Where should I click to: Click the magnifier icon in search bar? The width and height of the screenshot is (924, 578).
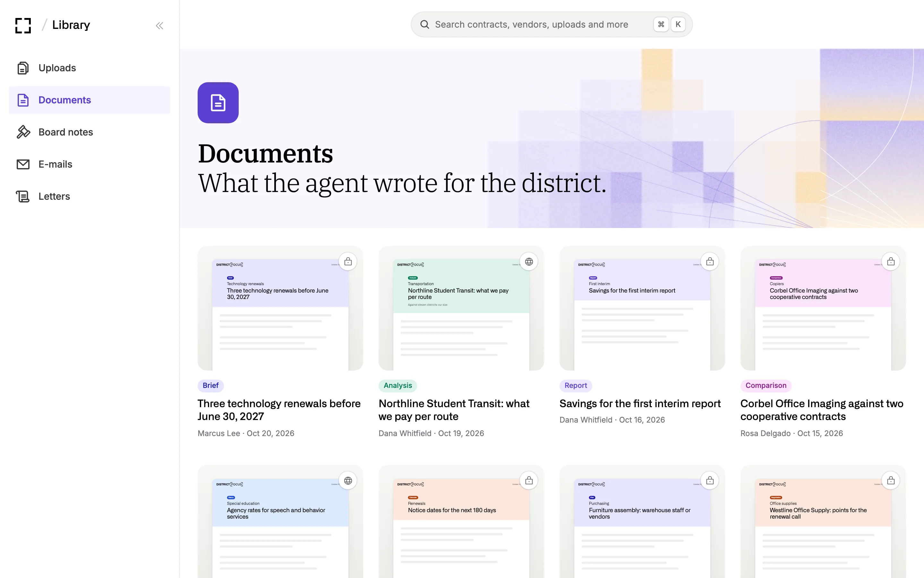(424, 24)
